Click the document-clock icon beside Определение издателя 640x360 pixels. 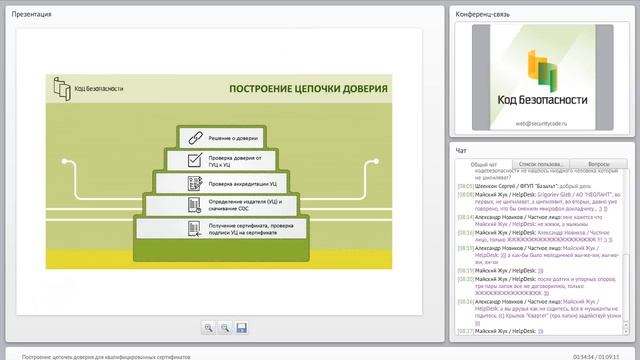[x=194, y=205]
